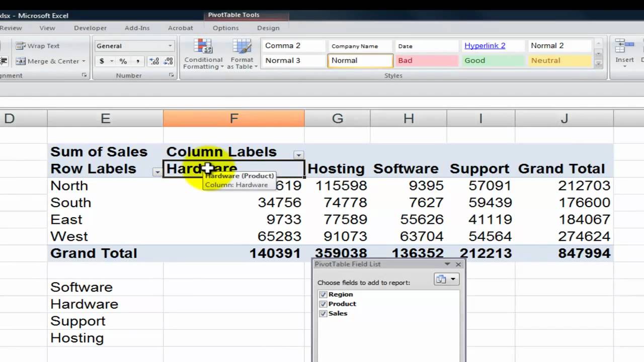Click Increase Decimal icon
This screenshot has height=362, width=644.
pos(154,61)
